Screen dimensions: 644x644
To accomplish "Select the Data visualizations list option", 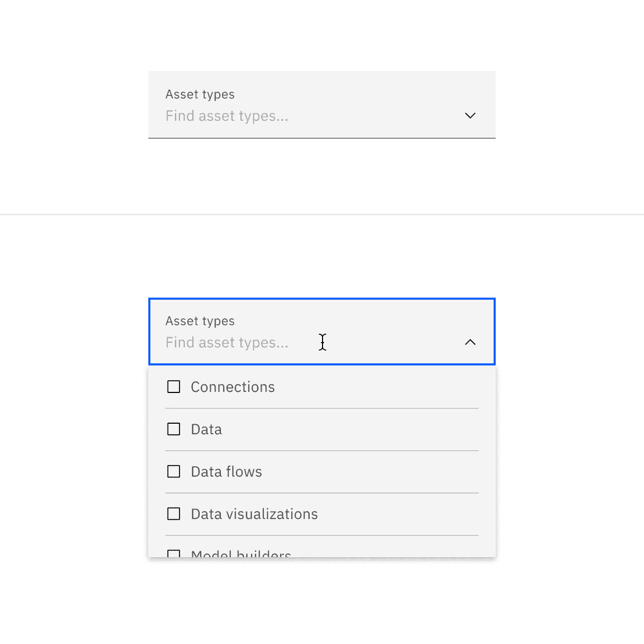I will pyautogui.click(x=254, y=513).
